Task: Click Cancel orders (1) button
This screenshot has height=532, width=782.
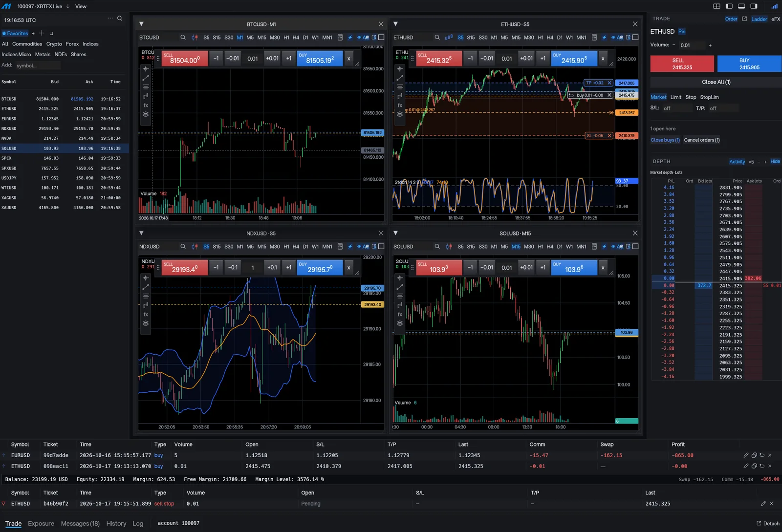Action: (x=702, y=140)
